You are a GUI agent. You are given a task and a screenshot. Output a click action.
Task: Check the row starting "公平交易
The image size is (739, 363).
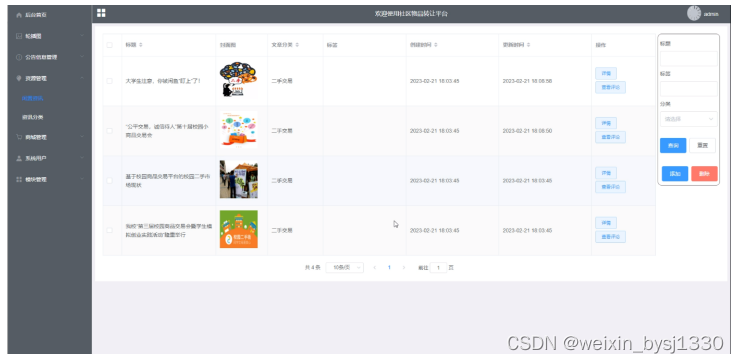[109, 131]
